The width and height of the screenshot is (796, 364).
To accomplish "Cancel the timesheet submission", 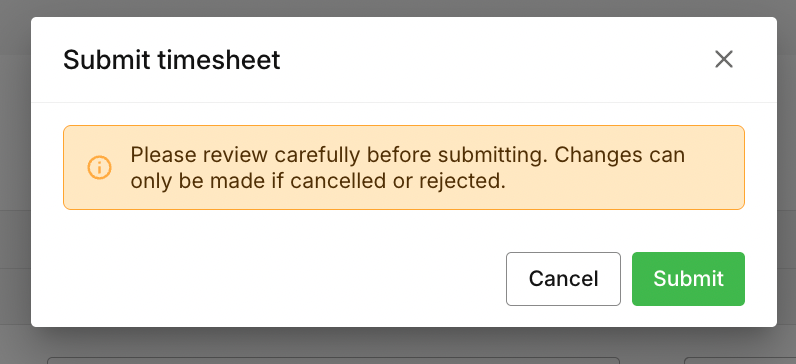I will (x=563, y=279).
